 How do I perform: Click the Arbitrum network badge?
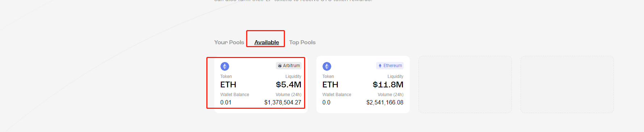289,66
